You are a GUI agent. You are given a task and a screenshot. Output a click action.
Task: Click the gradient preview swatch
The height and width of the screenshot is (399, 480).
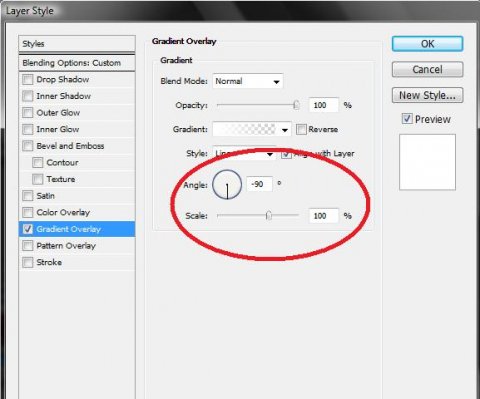pos(246,129)
